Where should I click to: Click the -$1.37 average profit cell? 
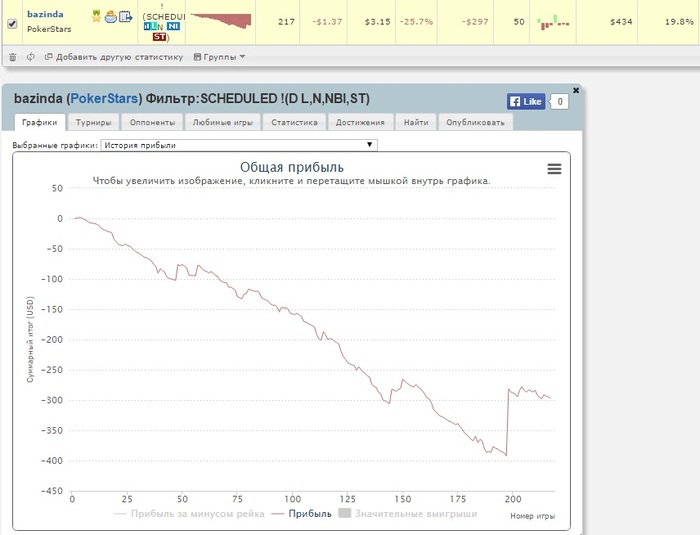tap(327, 22)
